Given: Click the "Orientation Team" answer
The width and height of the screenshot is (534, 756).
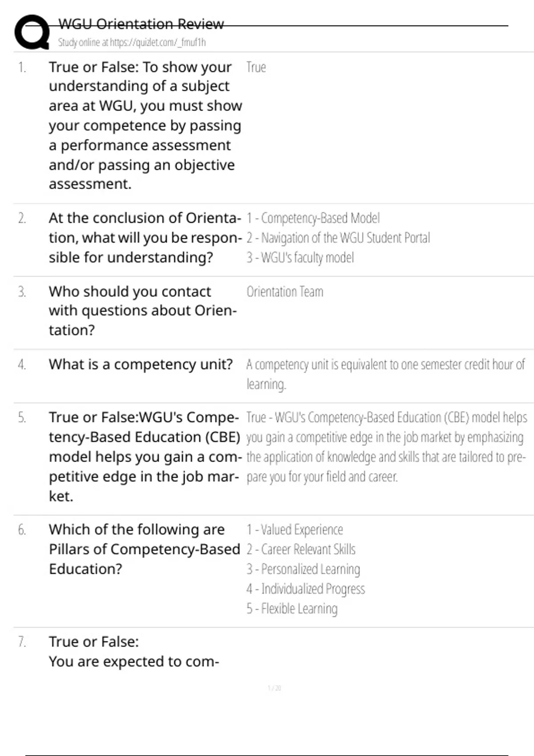Looking at the screenshot, I should (x=285, y=292).
